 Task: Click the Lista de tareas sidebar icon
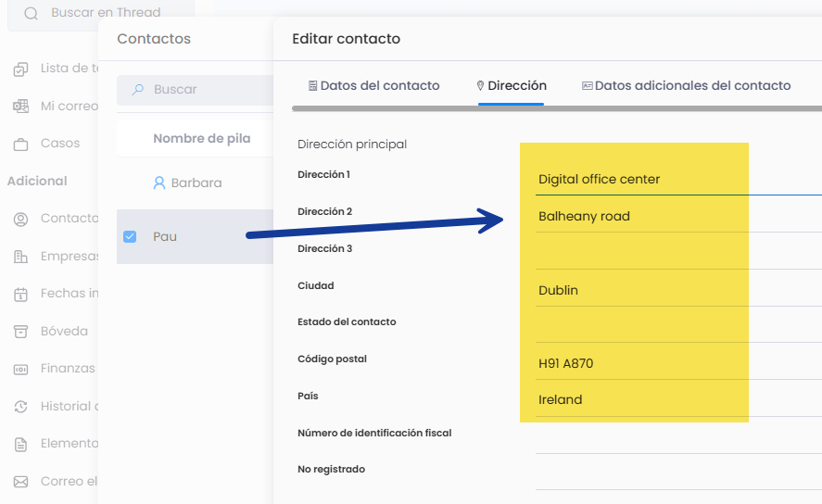pos(21,69)
